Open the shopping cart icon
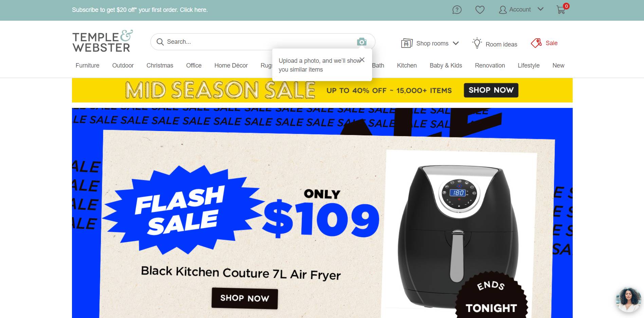This screenshot has height=318, width=644. pyautogui.click(x=561, y=10)
